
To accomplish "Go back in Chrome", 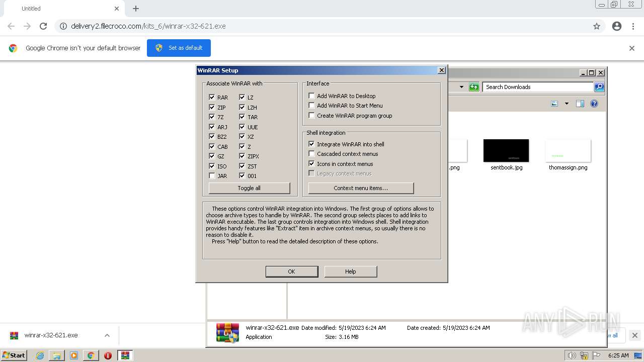I will coord(11,26).
